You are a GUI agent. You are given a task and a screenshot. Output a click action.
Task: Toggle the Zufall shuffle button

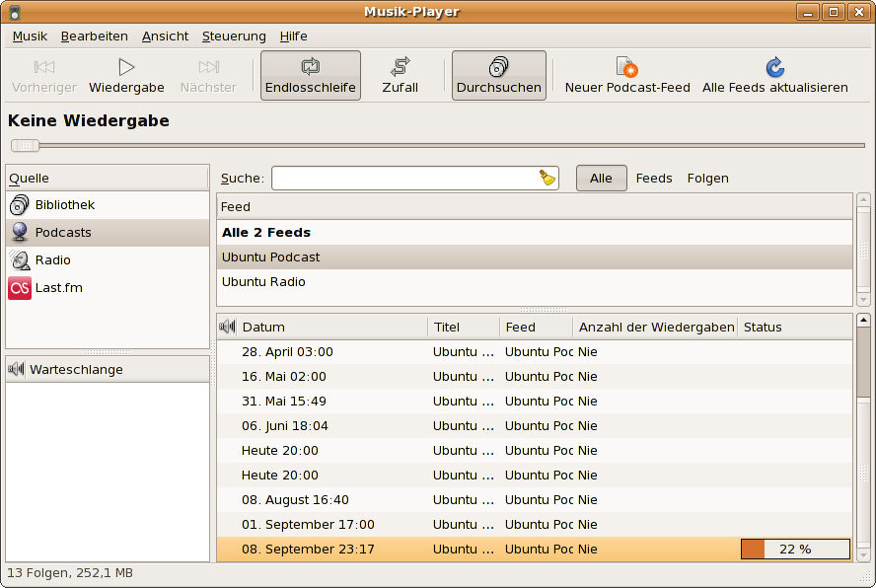400,76
